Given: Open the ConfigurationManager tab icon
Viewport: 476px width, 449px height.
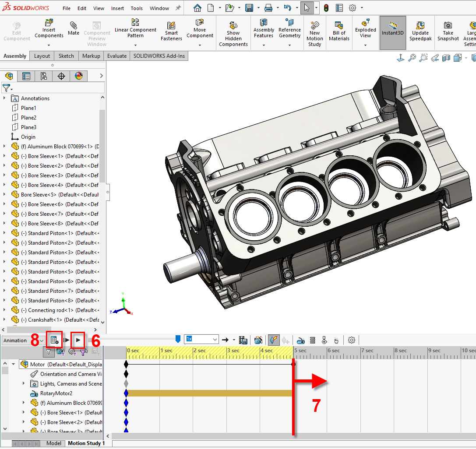Looking at the screenshot, I should tap(44, 76).
